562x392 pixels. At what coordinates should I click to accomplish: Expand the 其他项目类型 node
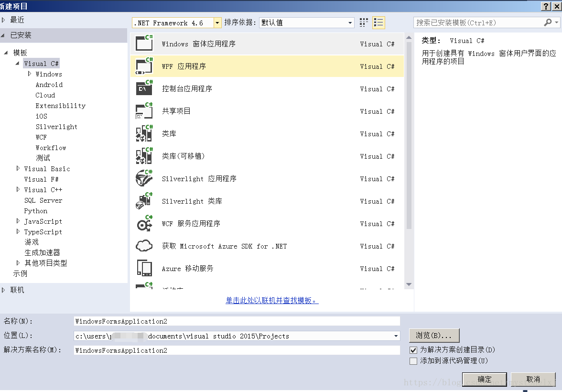pos(18,263)
